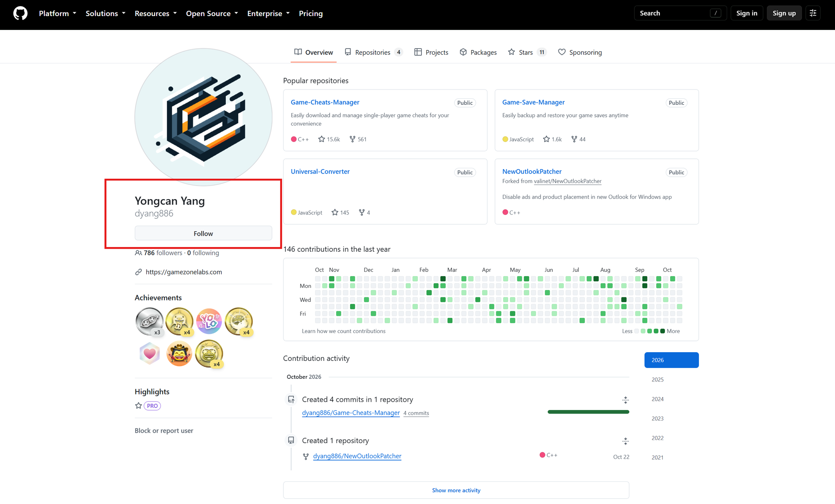Expand the Enterprise dropdown menu
Image resolution: width=835 pixels, height=504 pixels.
tap(268, 13)
